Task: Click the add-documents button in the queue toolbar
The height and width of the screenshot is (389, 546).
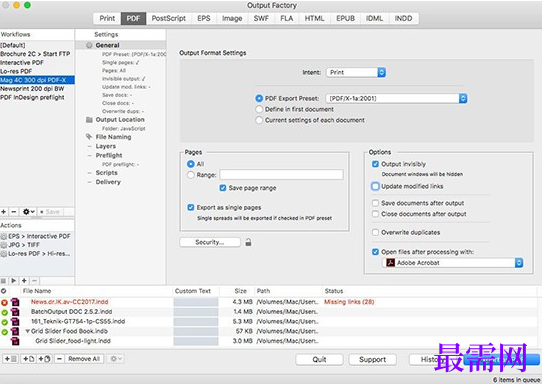Action: point(28,359)
